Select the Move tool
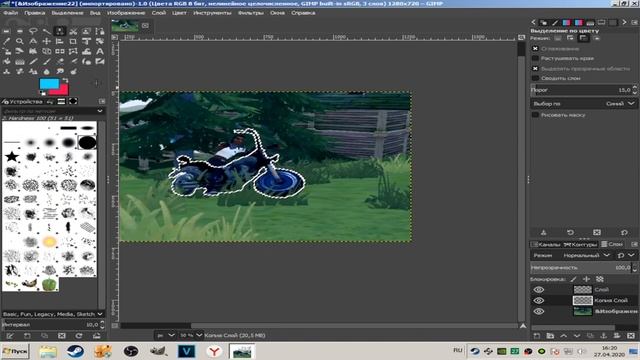 pos(47,41)
